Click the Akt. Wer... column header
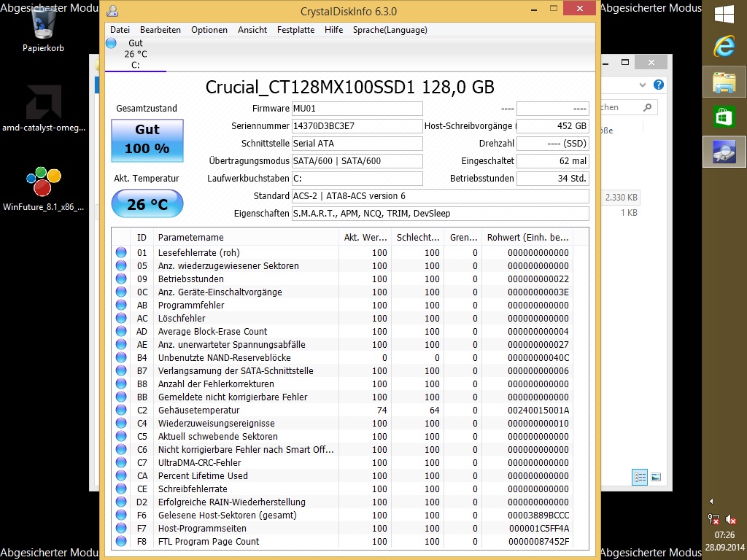This screenshot has width=747, height=560. (x=365, y=237)
